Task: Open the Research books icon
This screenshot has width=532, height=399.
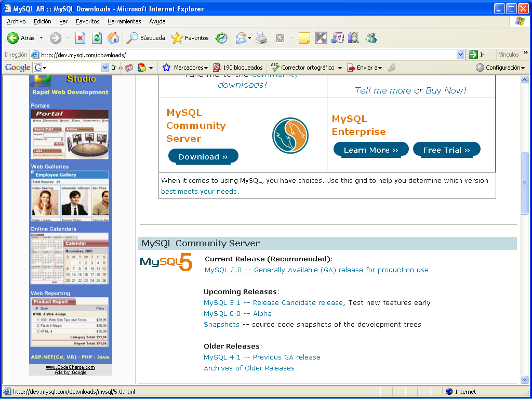Action: (353, 38)
